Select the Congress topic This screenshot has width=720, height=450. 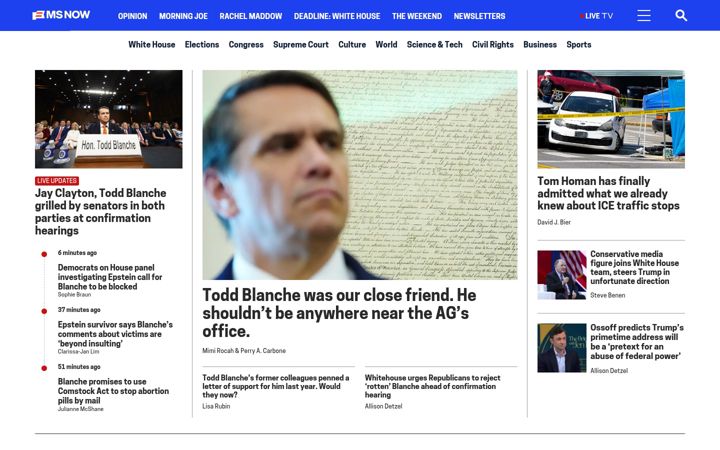click(246, 45)
